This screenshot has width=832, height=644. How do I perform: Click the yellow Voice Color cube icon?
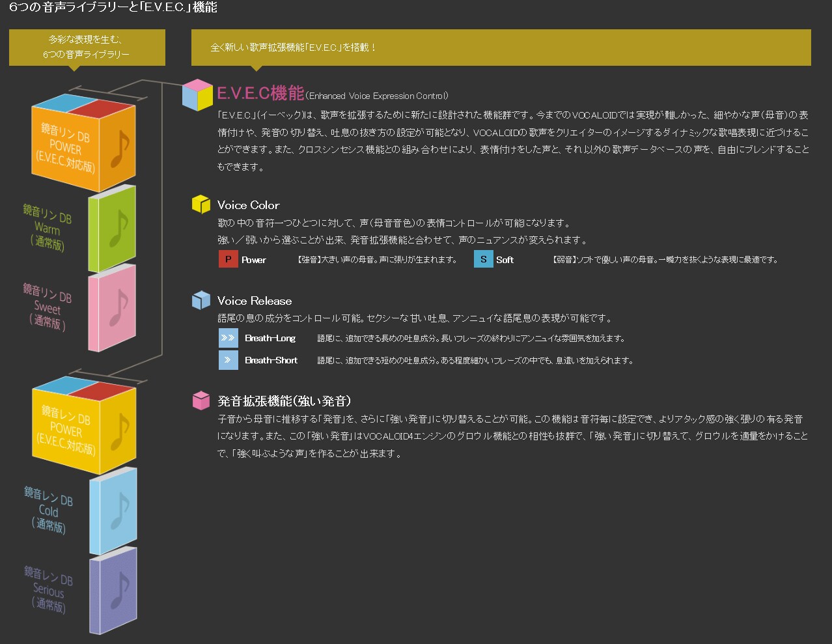tap(201, 204)
